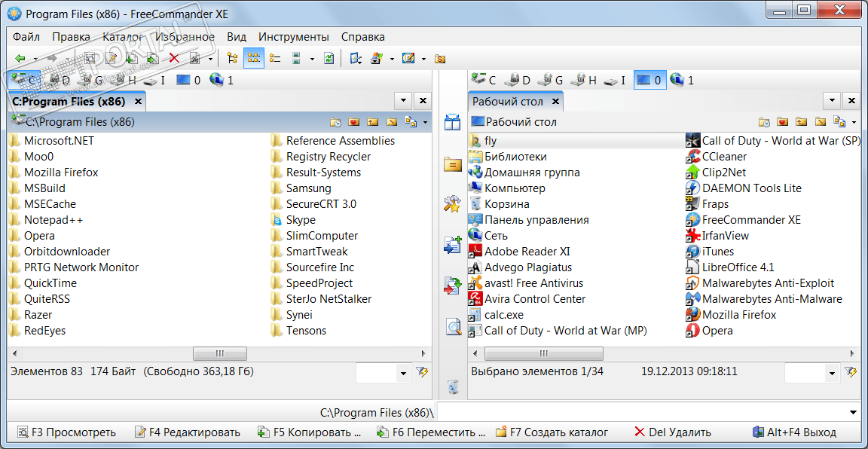868x449 pixels.
Task: Open the Файл menu
Action: click(26, 37)
